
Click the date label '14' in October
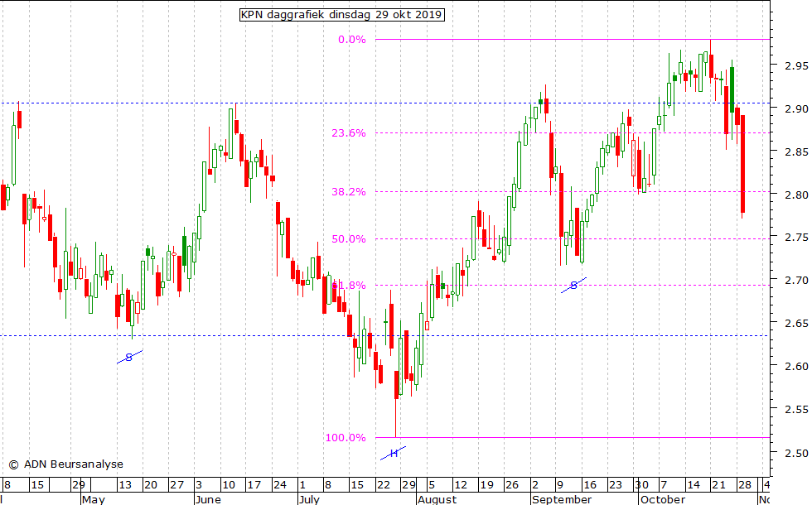693,485
